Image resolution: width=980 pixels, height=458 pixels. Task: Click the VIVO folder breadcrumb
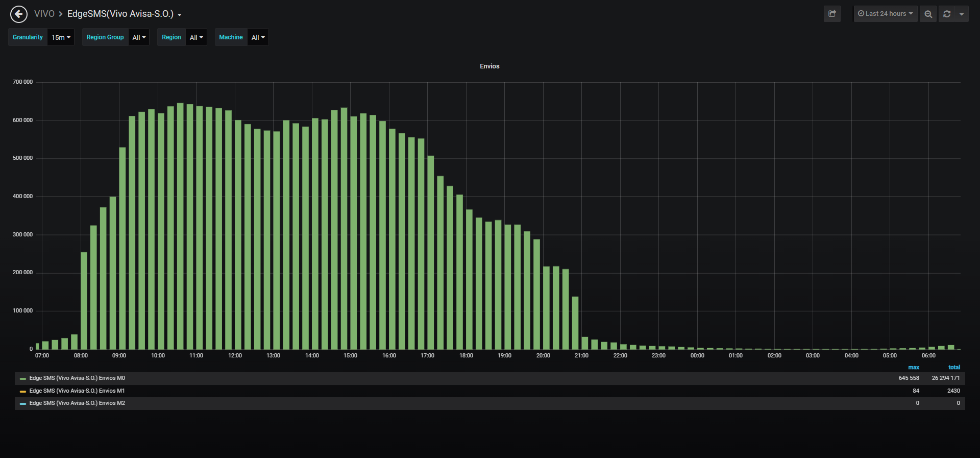coord(44,14)
